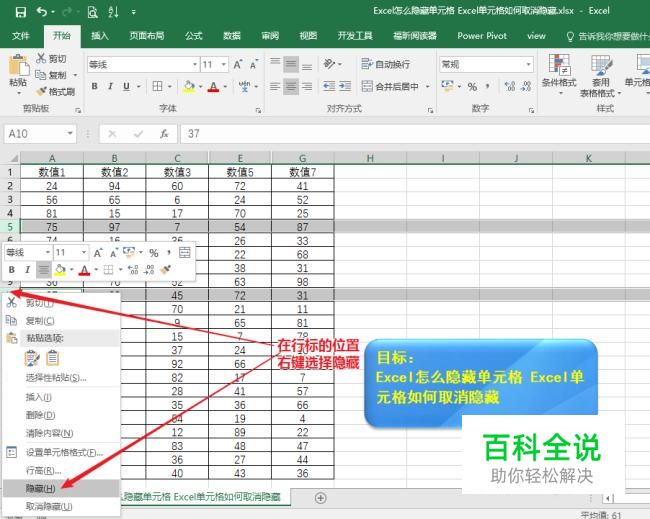Toggle Bold in ribbon font group
This screenshot has width=650, height=519.
point(95,86)
